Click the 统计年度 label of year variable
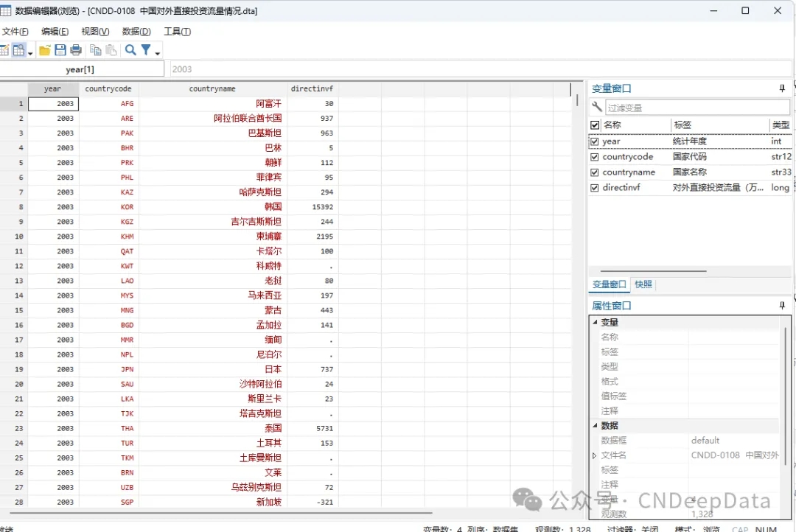The width and height of the screenshot is (796, 532). tap(689, 141)
